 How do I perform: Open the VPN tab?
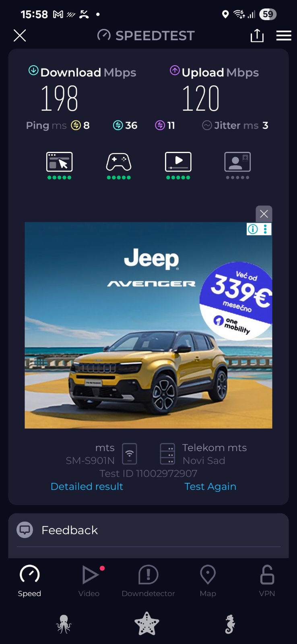[x=267, y=581]
